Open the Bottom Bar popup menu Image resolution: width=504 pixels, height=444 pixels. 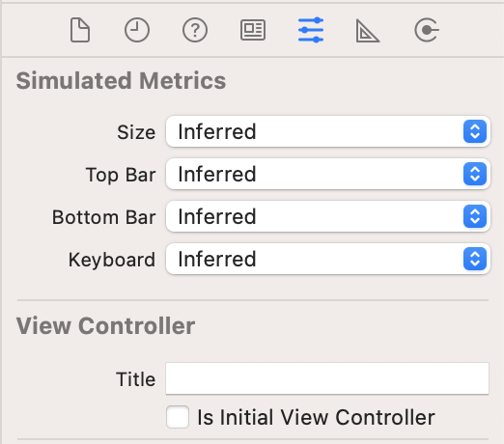pos(328,216)
